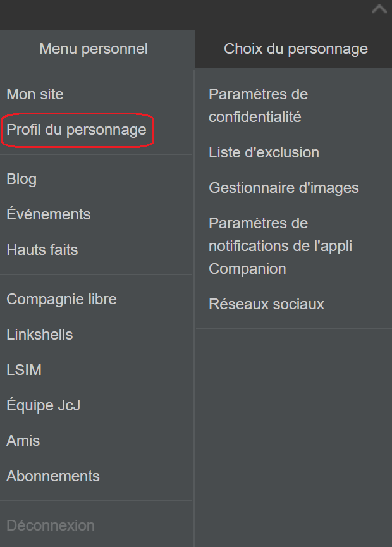The height and width of the screenshot is (547, 392).
Task: Click the Déconnexion logout option
Action: [51, 525]
